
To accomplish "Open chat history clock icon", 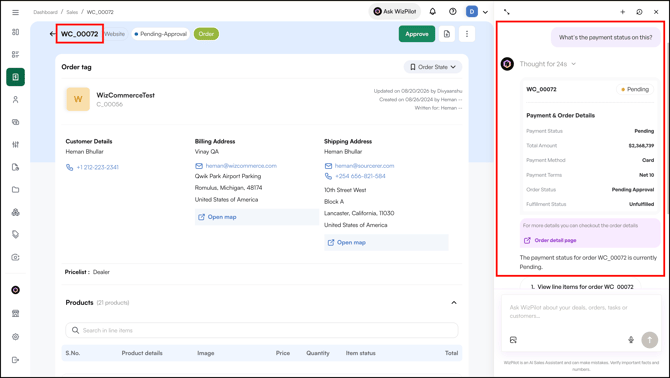I will pos(639,12).
